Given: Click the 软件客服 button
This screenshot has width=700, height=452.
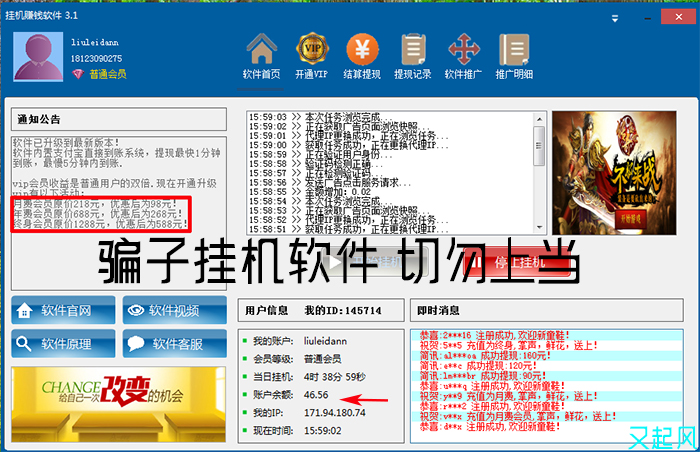Looking at the screenshot, I should 175,343.
